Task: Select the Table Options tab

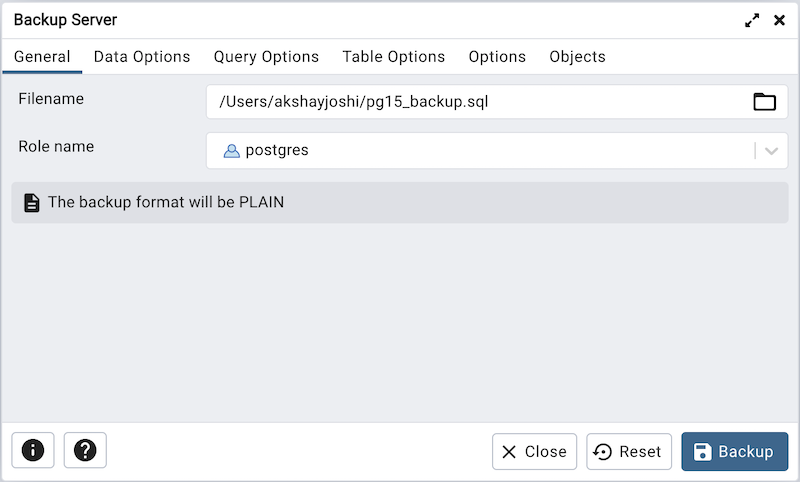Action: pos(393,57)
